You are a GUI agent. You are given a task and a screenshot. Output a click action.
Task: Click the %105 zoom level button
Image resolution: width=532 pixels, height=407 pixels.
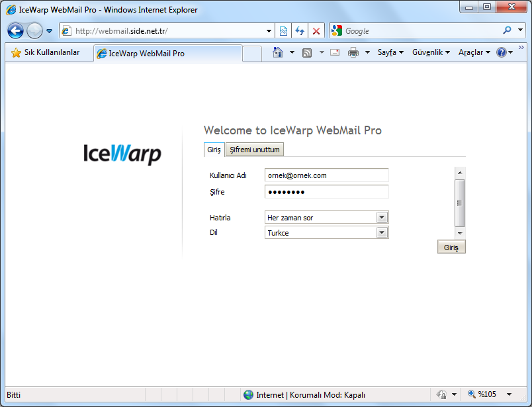(482, 394)
